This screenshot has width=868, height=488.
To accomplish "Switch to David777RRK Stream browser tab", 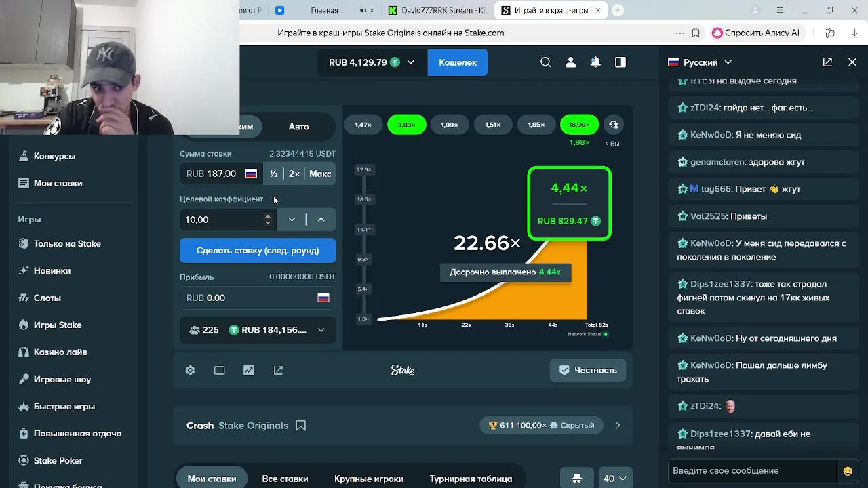I will click(x=437, y=10).
